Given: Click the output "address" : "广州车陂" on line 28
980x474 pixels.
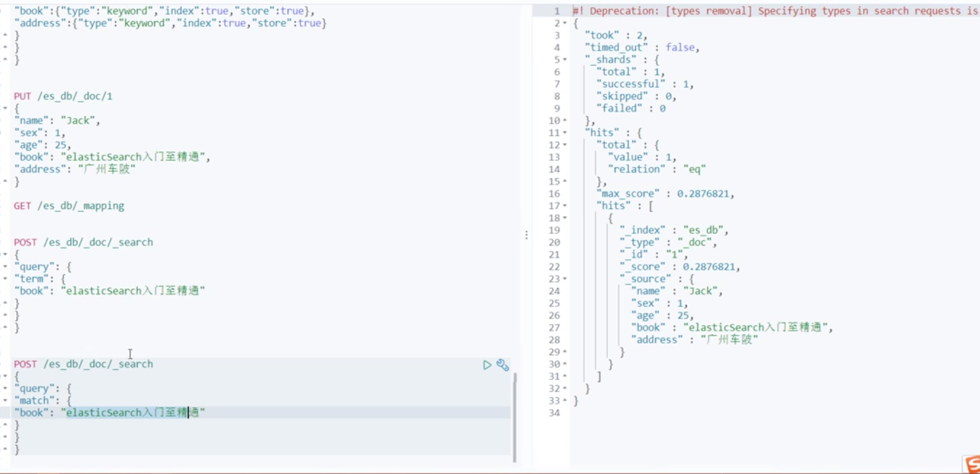Looking at the screenshot, I should point(694,340).
